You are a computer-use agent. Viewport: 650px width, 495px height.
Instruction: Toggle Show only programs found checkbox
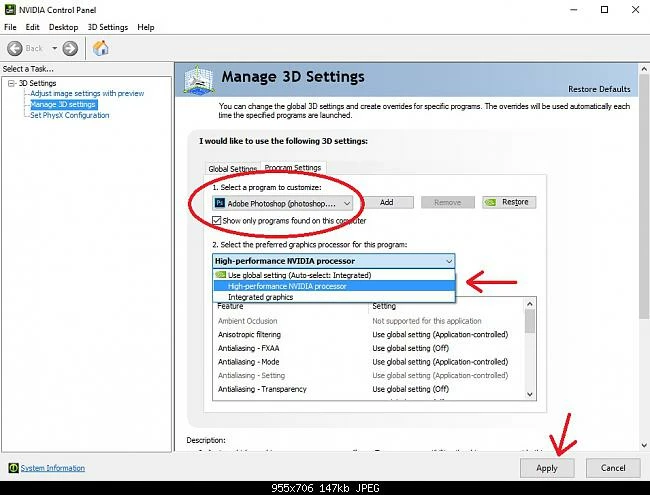click(217, 221)
